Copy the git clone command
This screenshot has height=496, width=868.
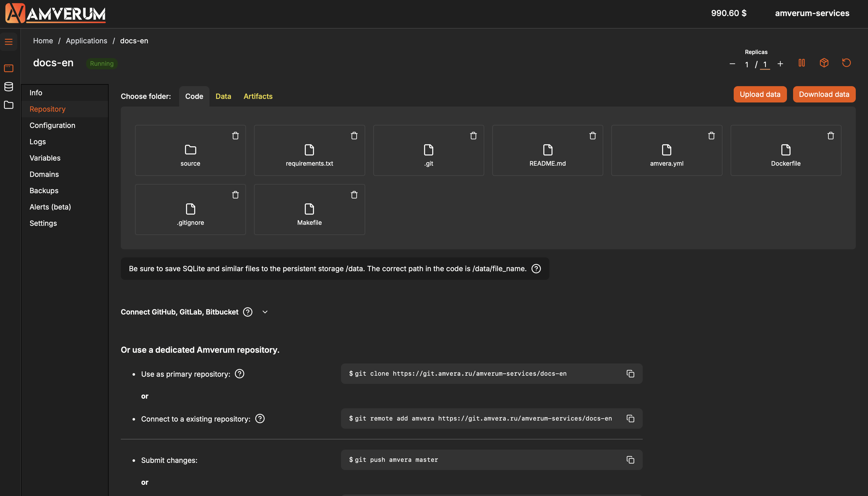point(630,374)
